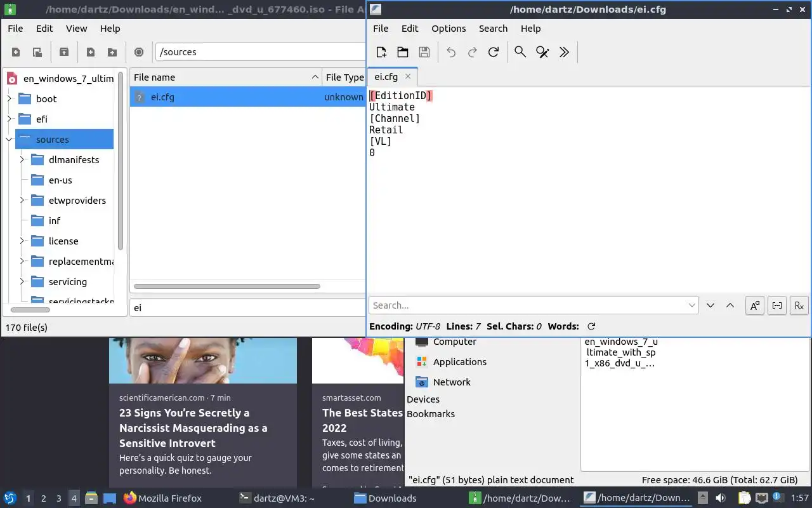Open The Best States smartasset article
The width and height of the screenshot is (812, 508).
tap(362, 420)
